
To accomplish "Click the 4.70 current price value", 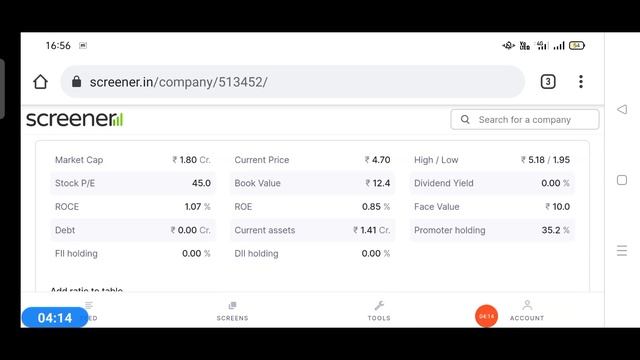I will (x=378, y=160).
